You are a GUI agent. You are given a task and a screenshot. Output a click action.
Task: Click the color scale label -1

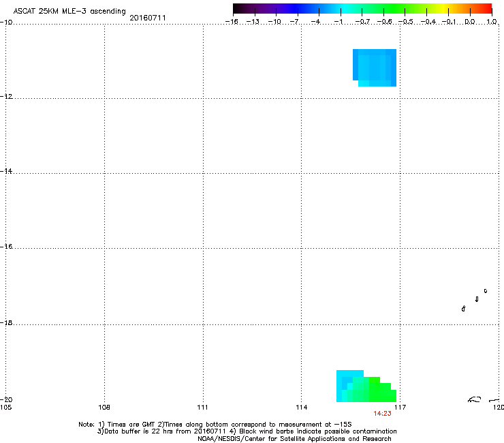(338, 22)
